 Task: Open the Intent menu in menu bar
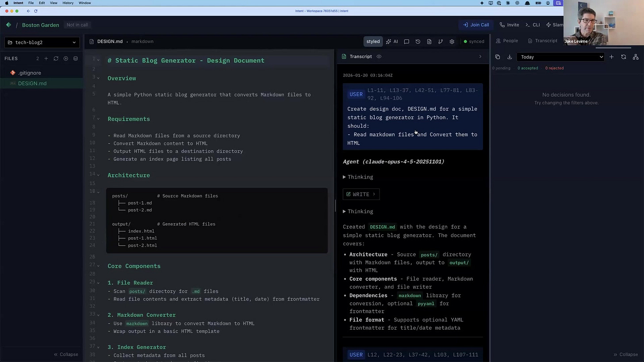click(18, 3)
